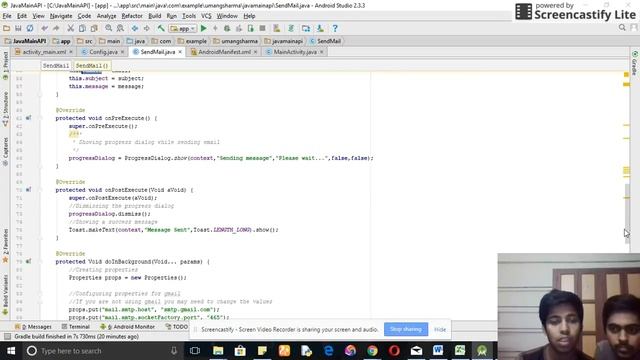
Task: Switch to MainActivity.java editor tab
Action: point(294,52)
